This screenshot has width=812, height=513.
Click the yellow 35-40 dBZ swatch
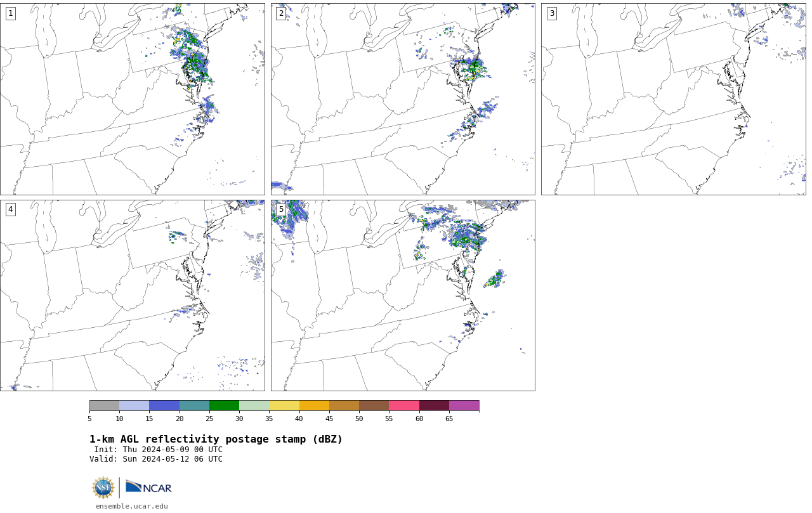pyautogui.click(x=284, y=406)
